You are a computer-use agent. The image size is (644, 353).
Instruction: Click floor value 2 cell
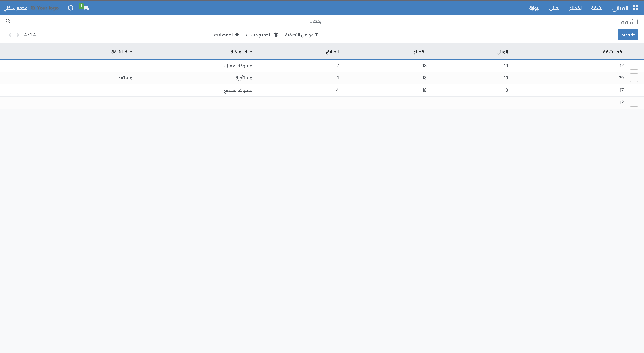(337, 66)
